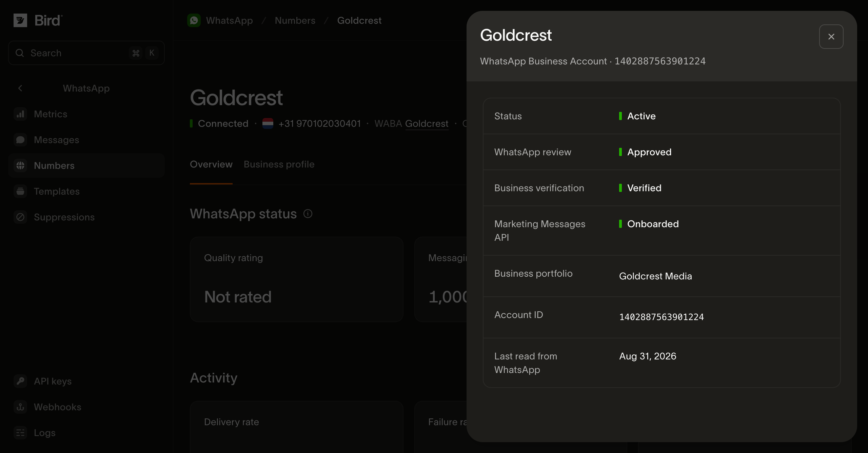Click the Webhooks anchor icon
This screenshot has width=868, height=453.
[20, 407]
